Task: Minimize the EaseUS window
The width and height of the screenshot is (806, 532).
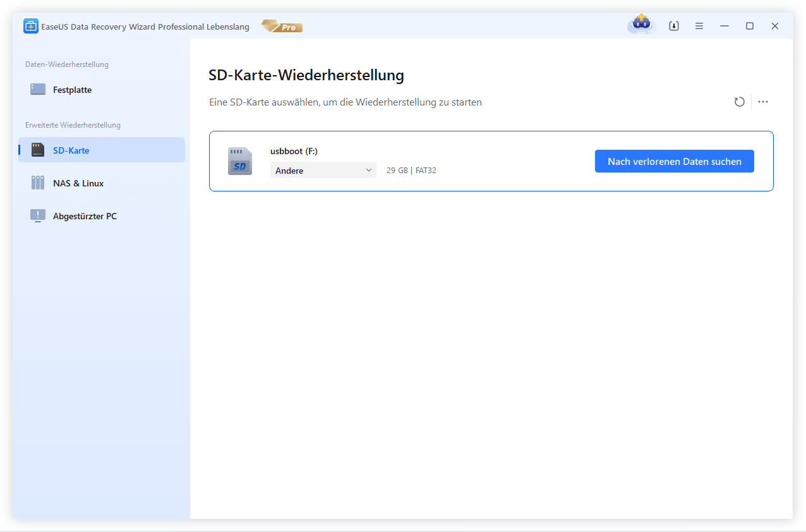Action: [725, 26]
